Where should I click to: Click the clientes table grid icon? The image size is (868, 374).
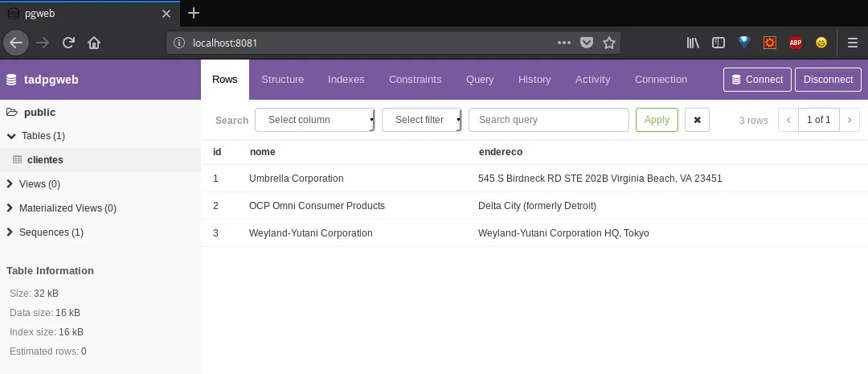point(17,159)
